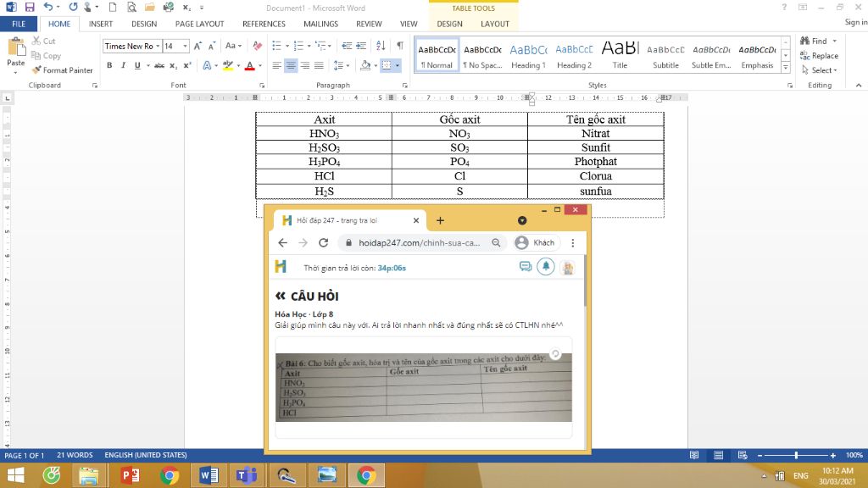Click Align Right paragraph icon

click(304, 65)
